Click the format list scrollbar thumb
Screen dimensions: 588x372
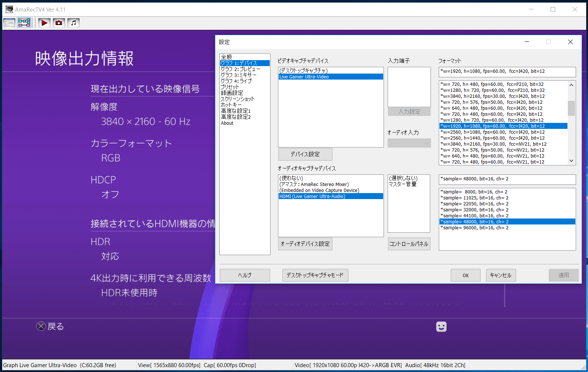(x=571, y=108)
